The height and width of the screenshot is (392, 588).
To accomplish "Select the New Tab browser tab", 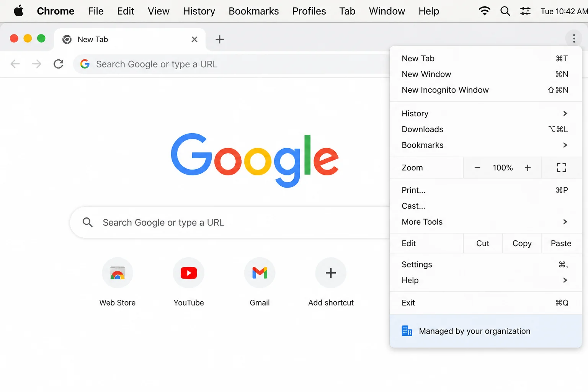I will pyautogui.click(x=130, y=39).
